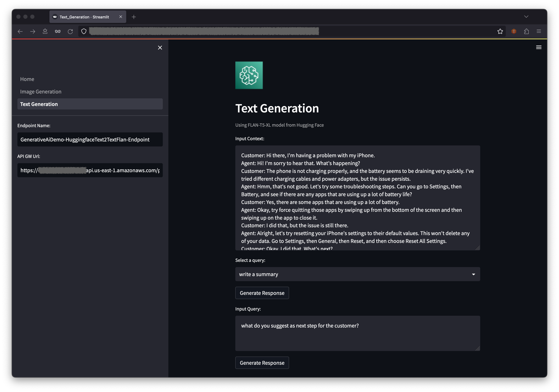Open the browser extensions puzzle icon
This screenshot has height=392, width=559.
pyautogui.click(x=526, y=31)
